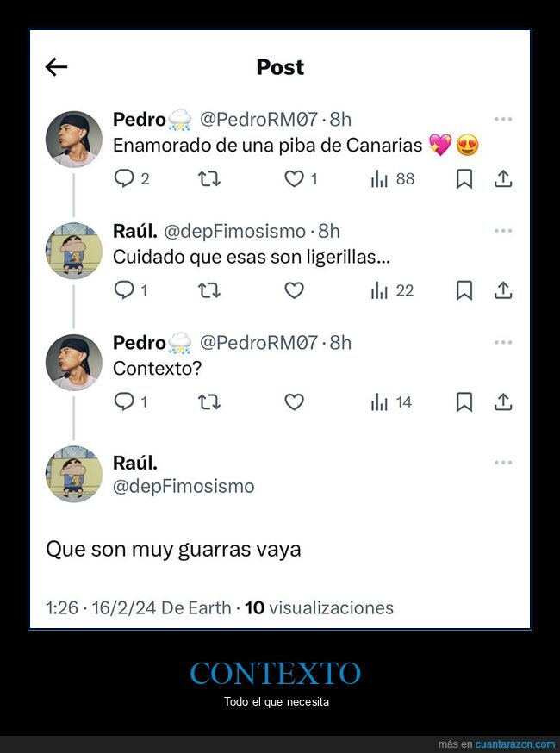Reply to Pedro's Canarias tweet
The image size is (560, 753).
(124, 178)
